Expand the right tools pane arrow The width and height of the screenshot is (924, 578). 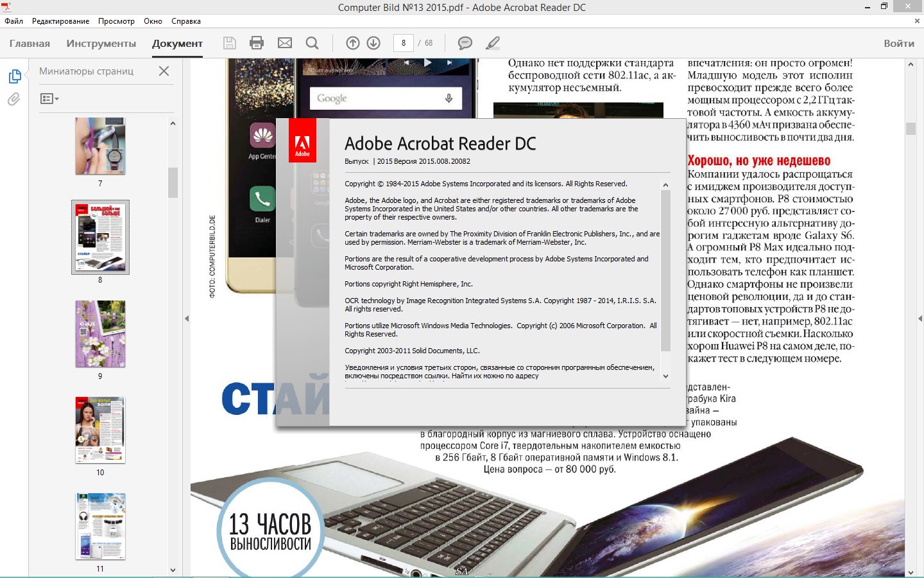pos(920,319)
